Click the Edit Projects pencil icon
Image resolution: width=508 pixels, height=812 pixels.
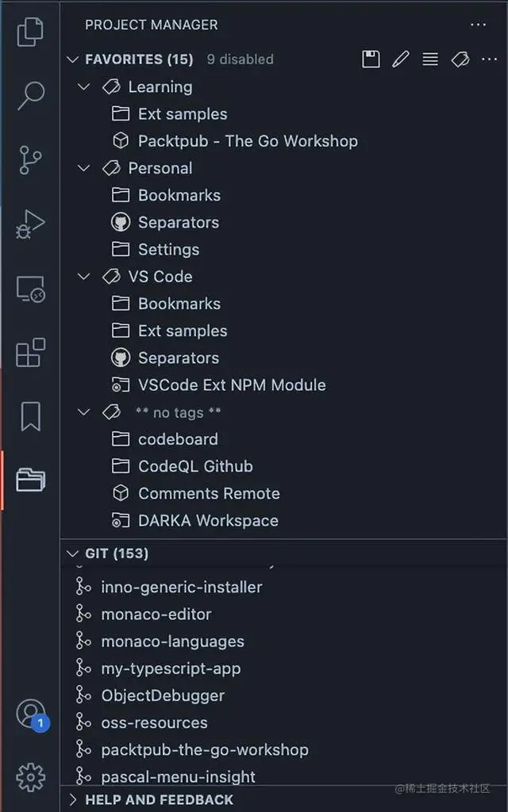click(400, 59)
